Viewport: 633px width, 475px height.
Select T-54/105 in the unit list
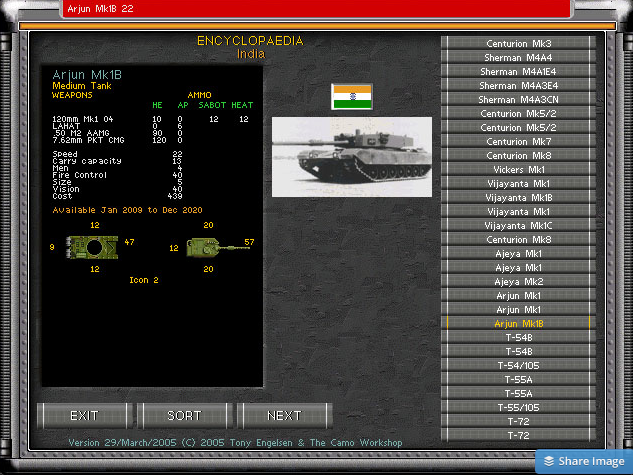[x=518, y=366]
